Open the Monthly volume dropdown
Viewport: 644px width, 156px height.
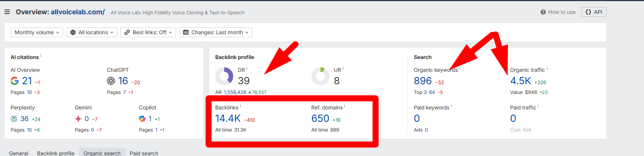click(37, 32)
